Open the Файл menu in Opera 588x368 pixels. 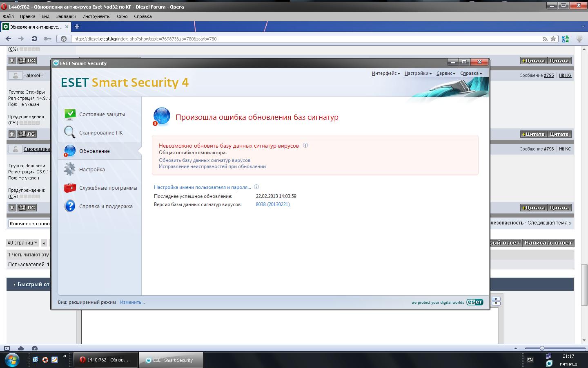pyautogui.click(x=8, y=16)
